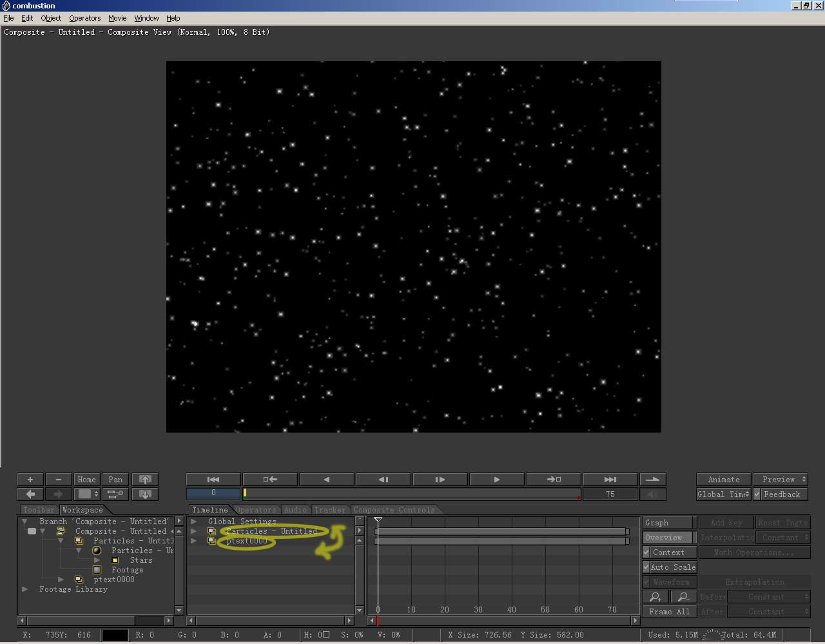Go to the last frame
This screenshot has height=644, width=825.
pyautogui.click(x=610, y=480)
